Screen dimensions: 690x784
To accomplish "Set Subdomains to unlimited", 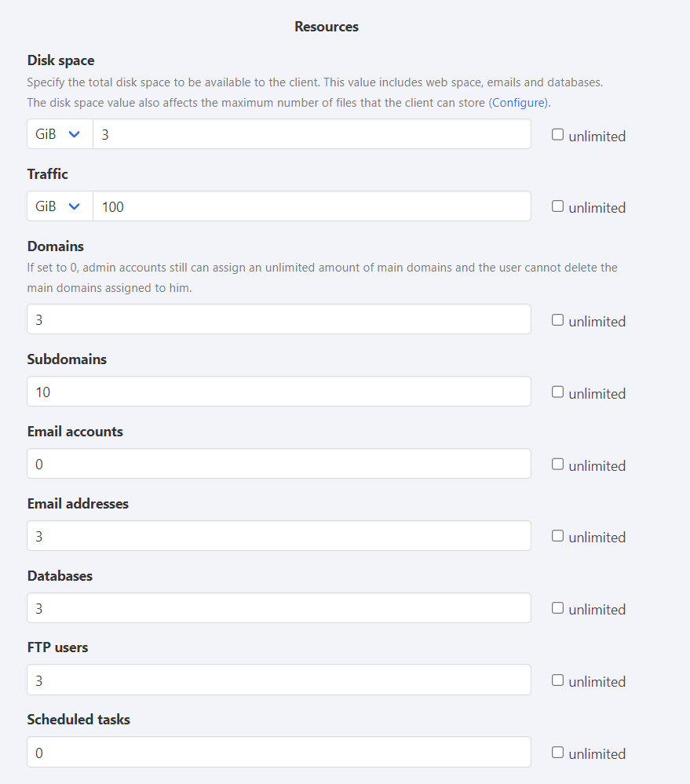I will point(557,392).
